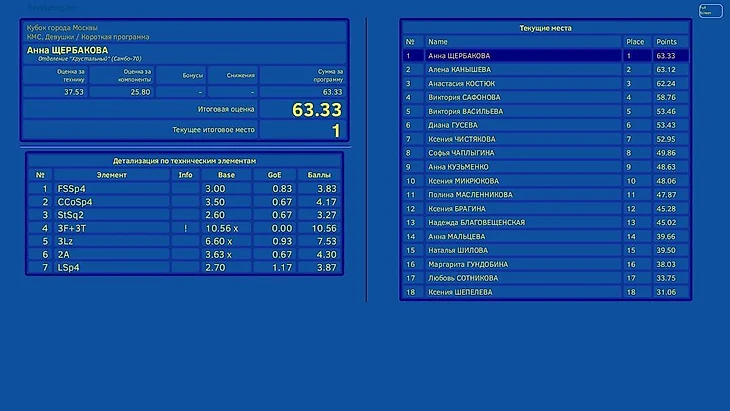730x411 pixels.
Task: Click the Текущее итоговое место label
Action: (214, 129)
